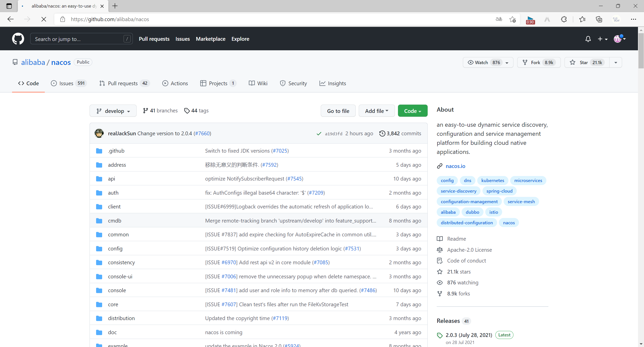
Task: Open the green Code dropdown
Action: pos(412,111)
